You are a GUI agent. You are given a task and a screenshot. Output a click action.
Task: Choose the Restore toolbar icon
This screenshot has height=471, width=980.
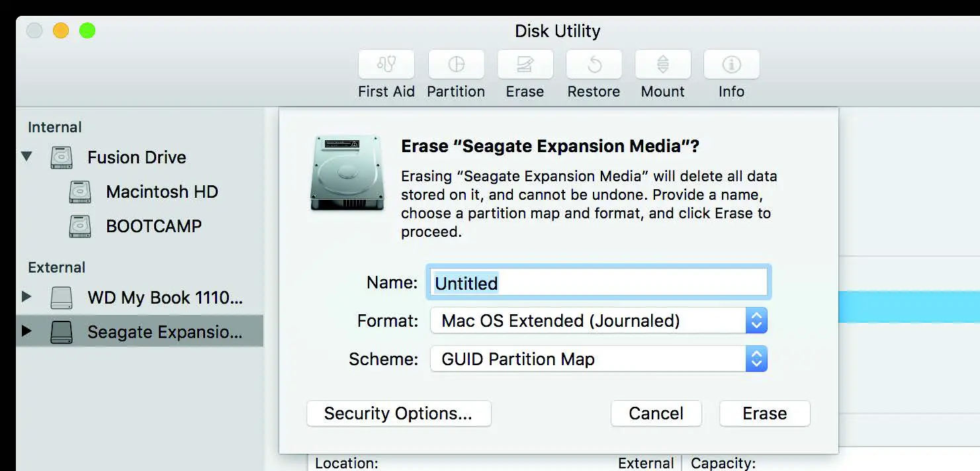click(594, 65)
